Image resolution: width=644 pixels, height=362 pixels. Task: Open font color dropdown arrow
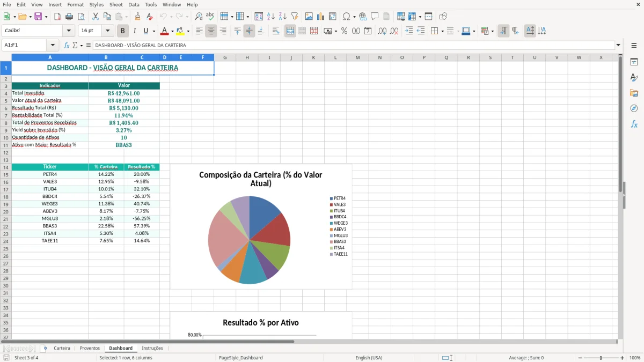172,31
